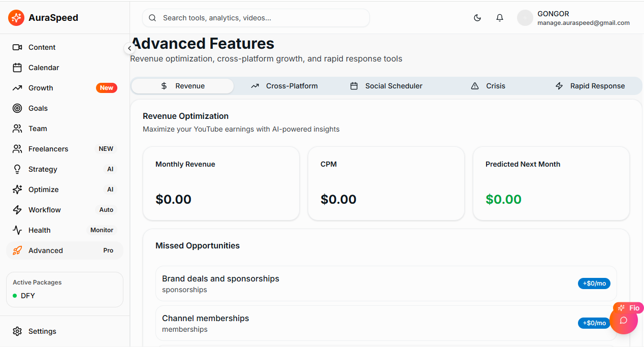Click the Growth trend-arrow icon
The height and width of the screenshot is (347, 644).
18,87
